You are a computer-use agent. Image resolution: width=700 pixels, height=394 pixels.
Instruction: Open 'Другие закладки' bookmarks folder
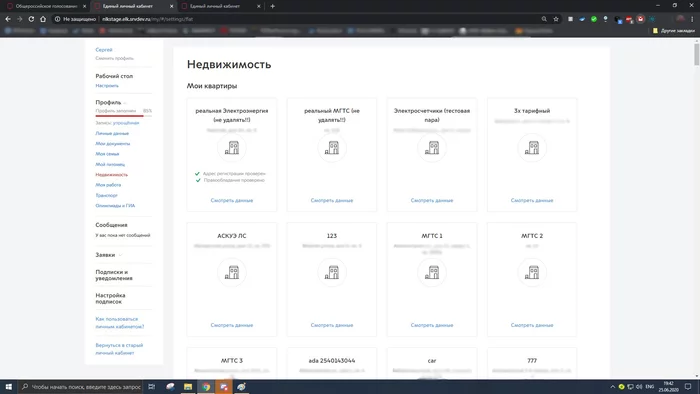coord(674,31)
